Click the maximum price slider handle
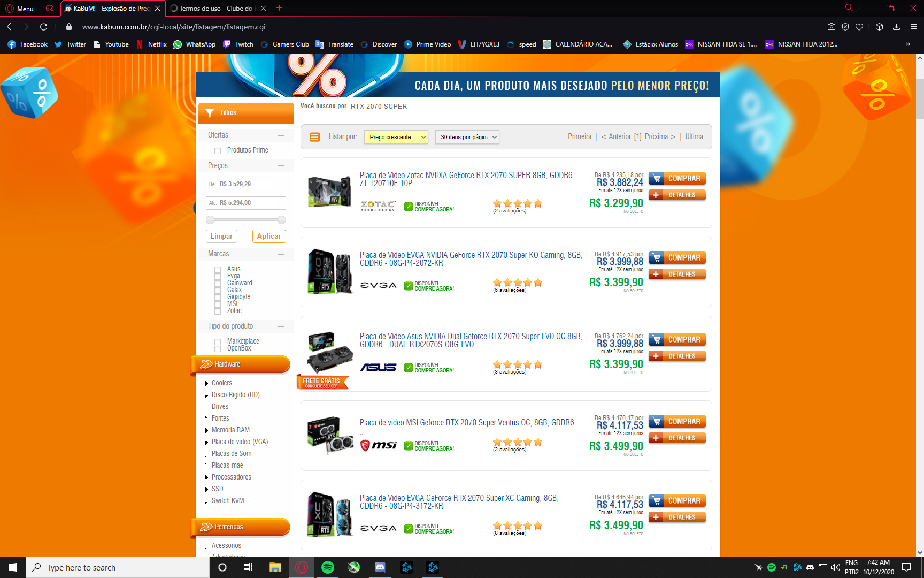This screenshot has height=578, width=924. [282, 220]
